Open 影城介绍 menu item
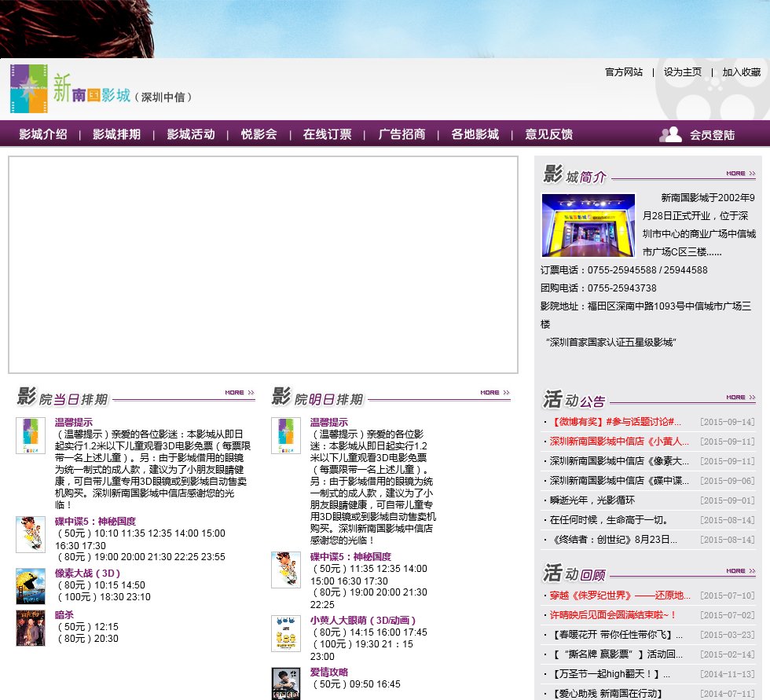Screen dimensions: 770x700 click(x=43, y=134)
